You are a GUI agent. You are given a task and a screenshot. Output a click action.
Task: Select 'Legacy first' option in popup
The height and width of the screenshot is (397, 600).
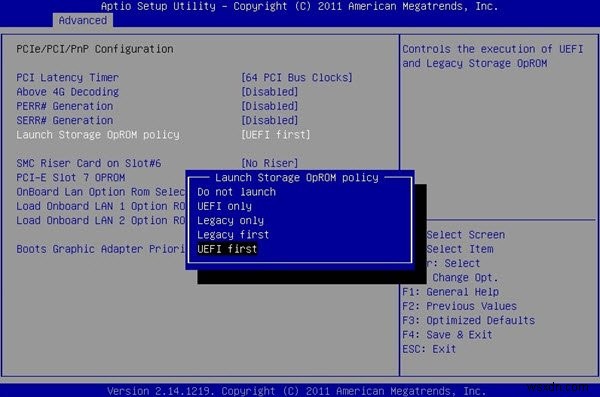[x=233, y=235]
